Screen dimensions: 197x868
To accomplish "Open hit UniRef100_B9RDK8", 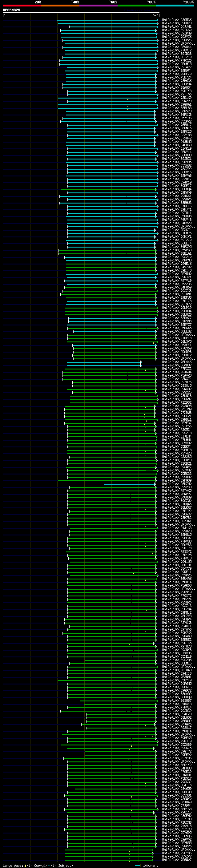I will [177, 23].
